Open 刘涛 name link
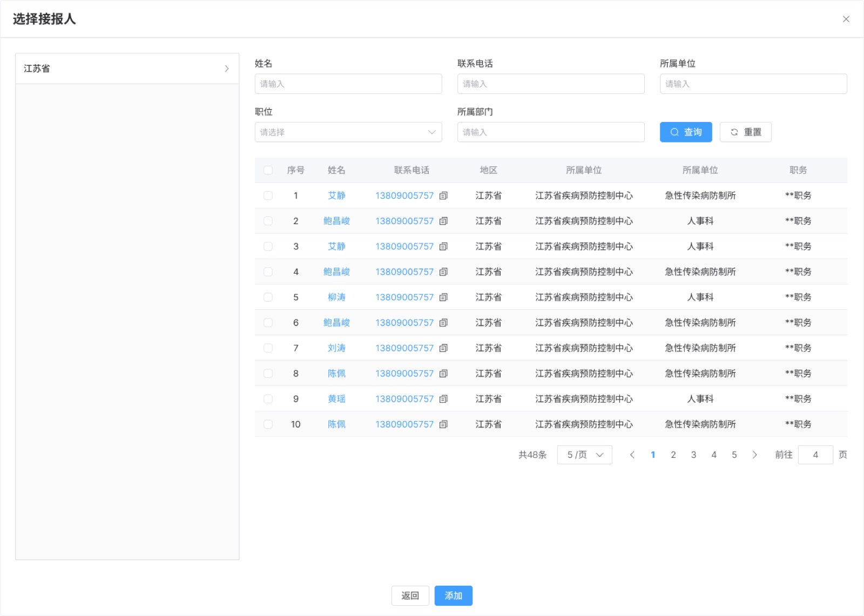The image size is (864, 616). (336, 348)
